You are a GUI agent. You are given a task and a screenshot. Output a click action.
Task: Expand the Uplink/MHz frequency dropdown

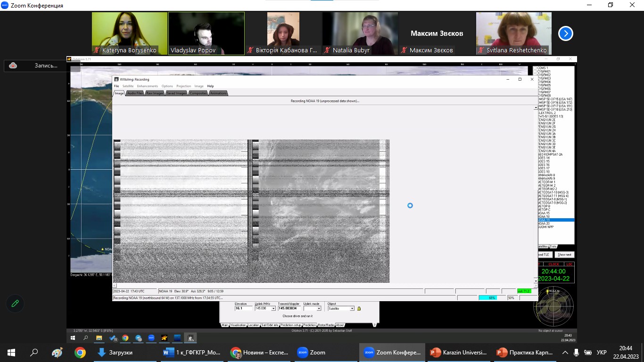(273, 309)
